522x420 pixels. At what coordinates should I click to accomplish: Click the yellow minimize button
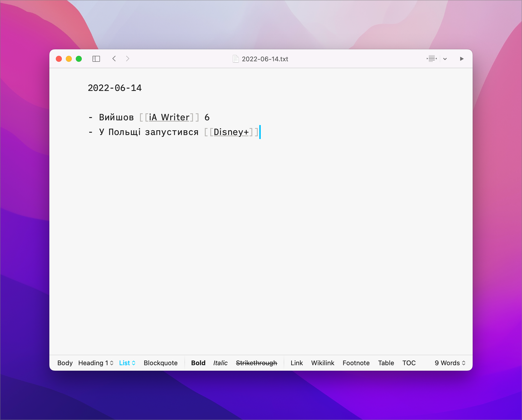[x=69, y=59]
